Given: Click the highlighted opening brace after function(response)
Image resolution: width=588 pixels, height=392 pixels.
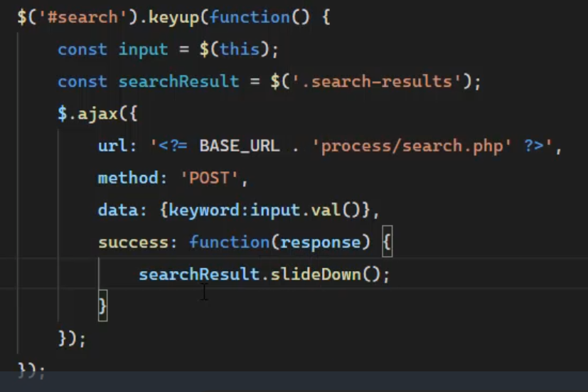Looking at the screenshot, I should point(387,242).
